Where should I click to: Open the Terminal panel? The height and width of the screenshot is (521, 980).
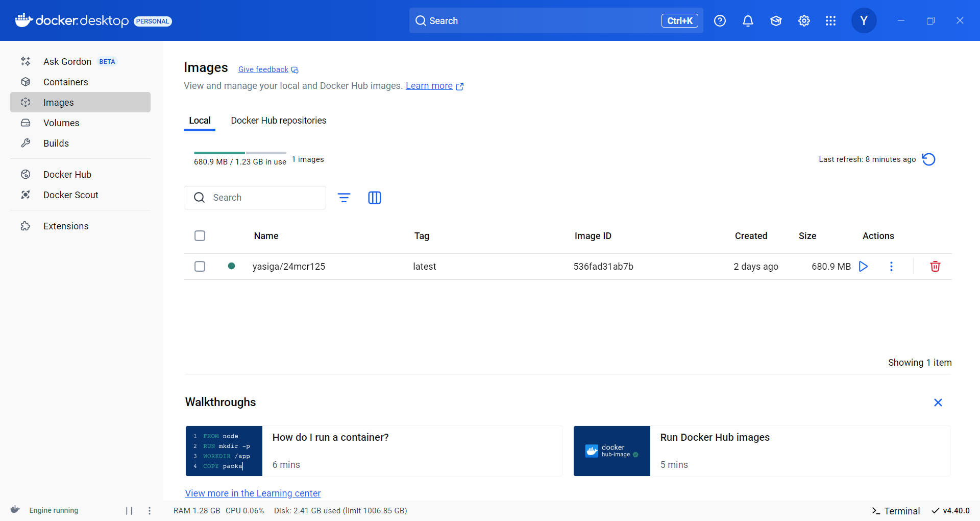click(x=896, y=511)
